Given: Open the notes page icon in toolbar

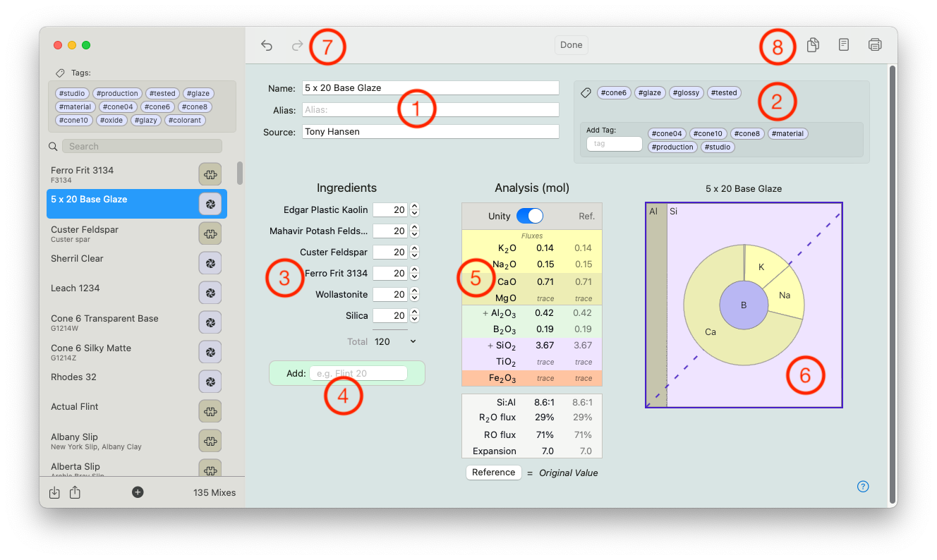Looking at the screenshot, I should pyautogui.click(x=844, y=44).
